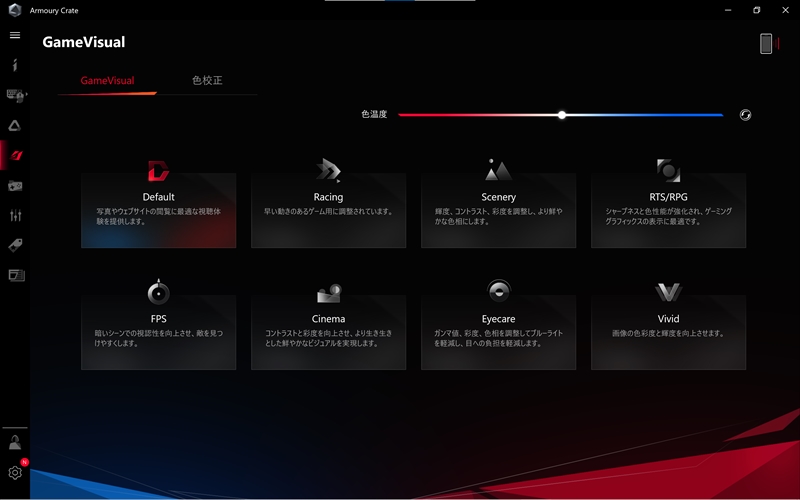Click the Vivid V icon
Image resolution: width=800 pixels, height=500 pixels.
point(668,292)
